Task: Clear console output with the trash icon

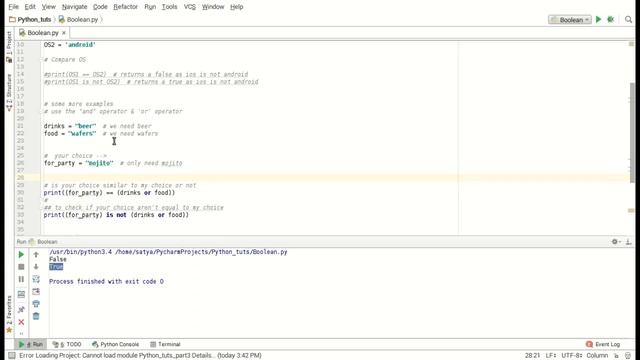Action: [x=36, y=316]
